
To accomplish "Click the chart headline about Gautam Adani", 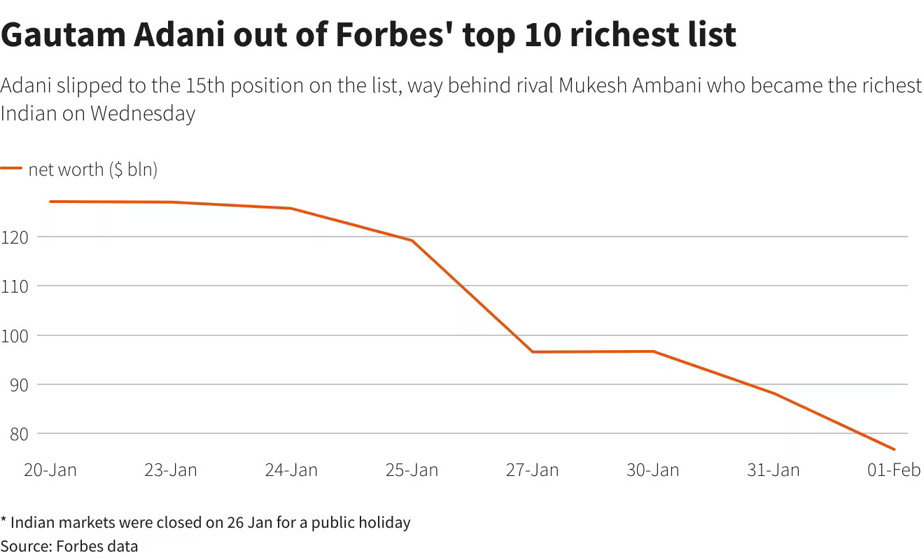I will pos(368,34).
